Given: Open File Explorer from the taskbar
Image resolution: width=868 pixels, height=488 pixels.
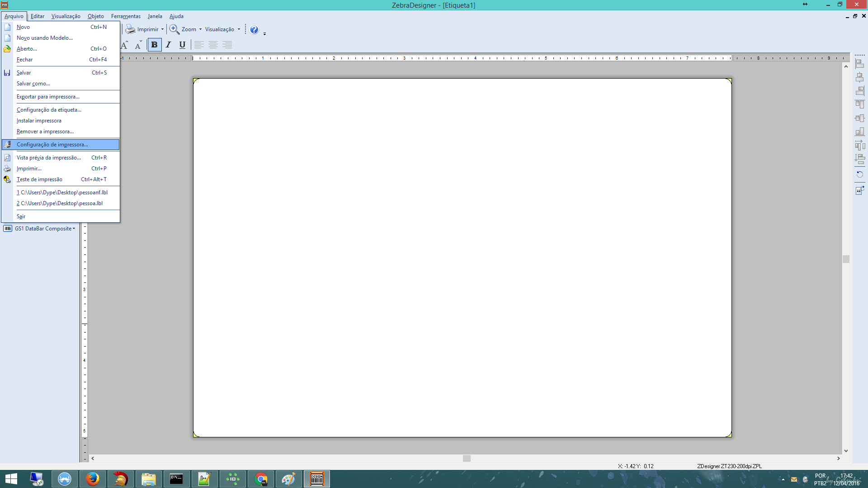Looking at the screenshot, I should pyautogui.click(x=148, y=479).
